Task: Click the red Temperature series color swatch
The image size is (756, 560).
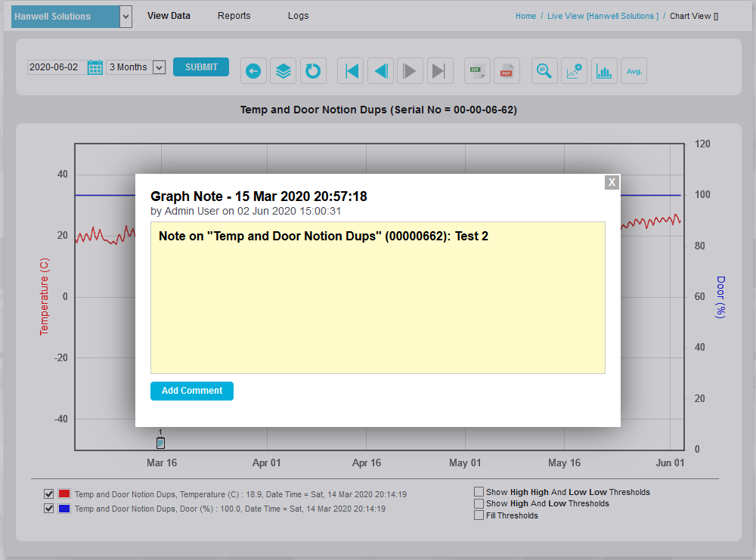Action: point(64,494)
